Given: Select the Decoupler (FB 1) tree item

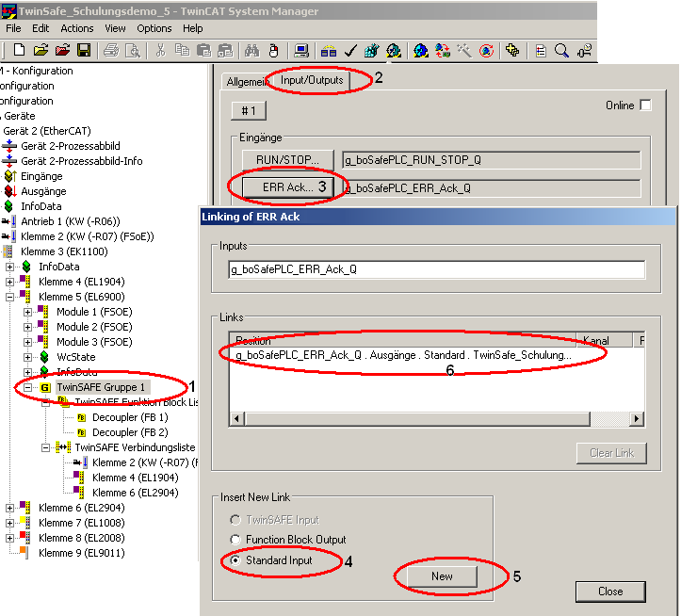Looking at the screenshot, I should tap(130, 417).
